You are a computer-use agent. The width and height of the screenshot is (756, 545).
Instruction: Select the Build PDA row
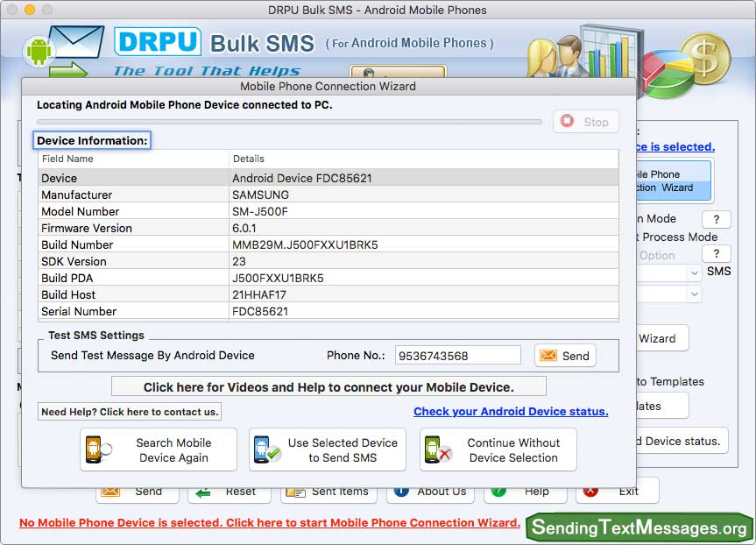click(x=329, y=278)
